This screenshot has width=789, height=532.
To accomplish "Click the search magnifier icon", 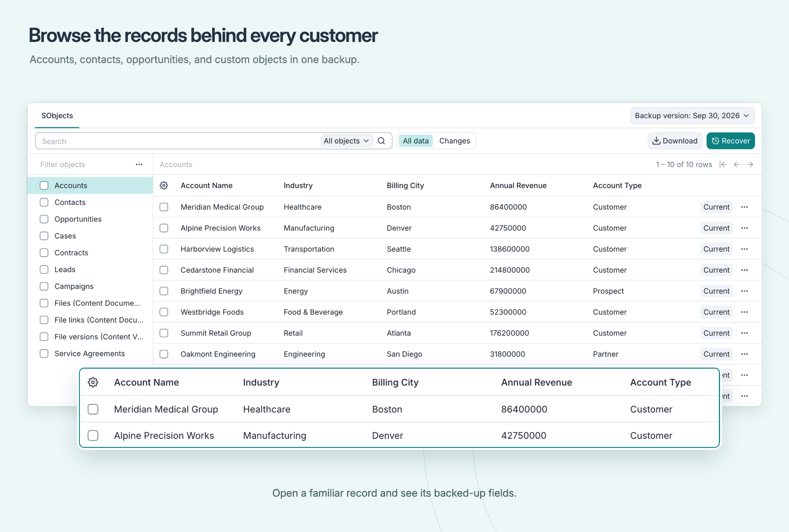I will point(381,141).
